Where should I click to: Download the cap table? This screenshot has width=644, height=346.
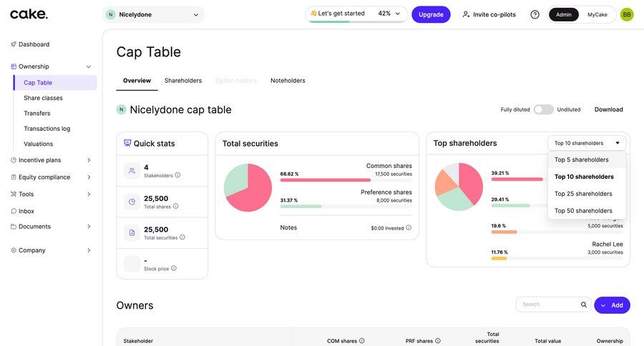tap(608, 109)
